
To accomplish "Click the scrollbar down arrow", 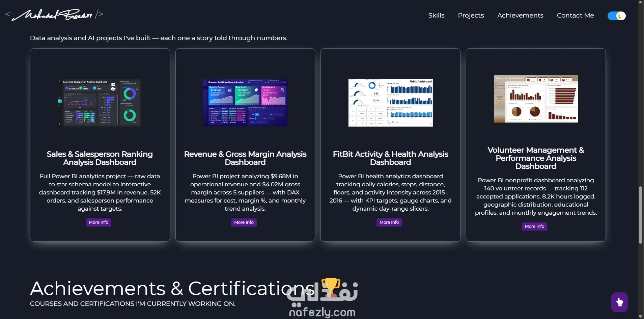I will (641, 317).
